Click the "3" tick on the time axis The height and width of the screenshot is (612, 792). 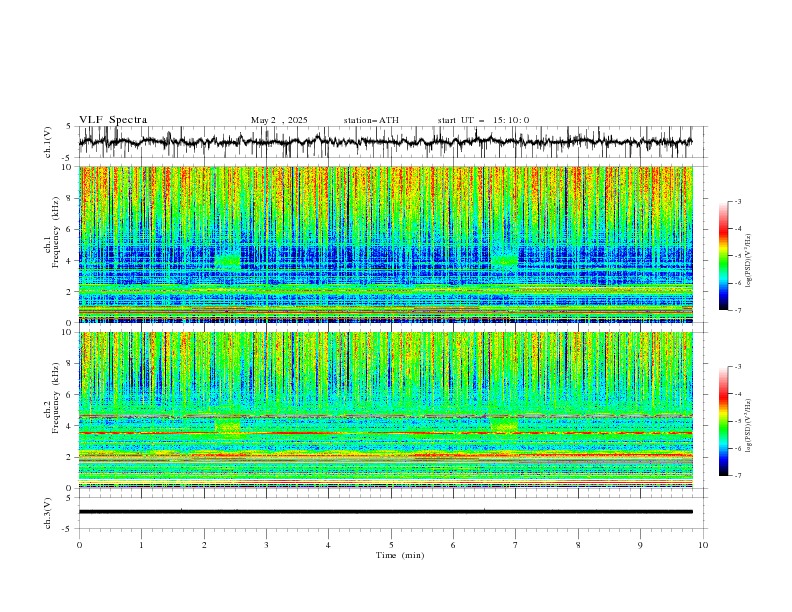266,545
